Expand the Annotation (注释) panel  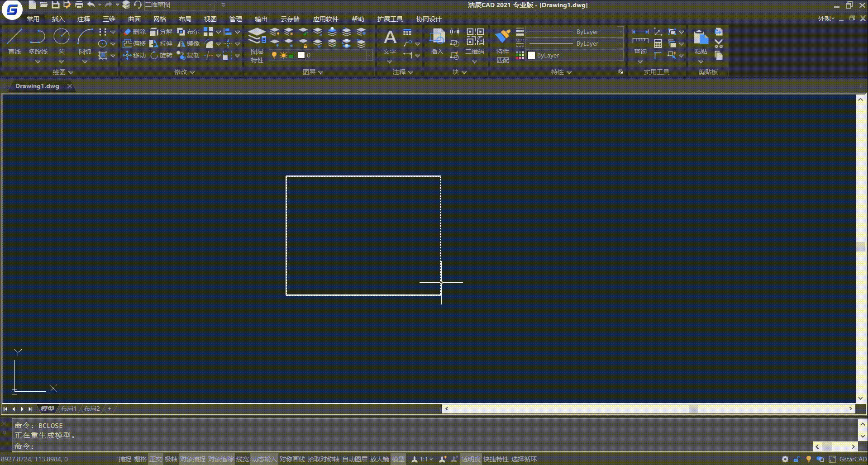402,72
